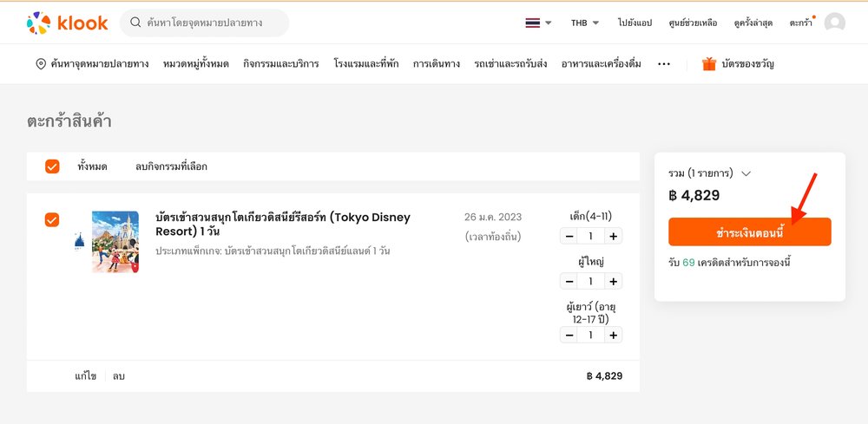
Task: Open the Tokyo Disney ticket thumbnail
Action: point(115,242)
